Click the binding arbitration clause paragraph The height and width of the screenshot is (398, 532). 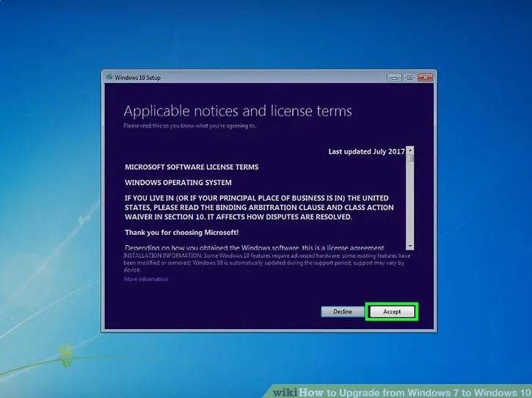259,207
